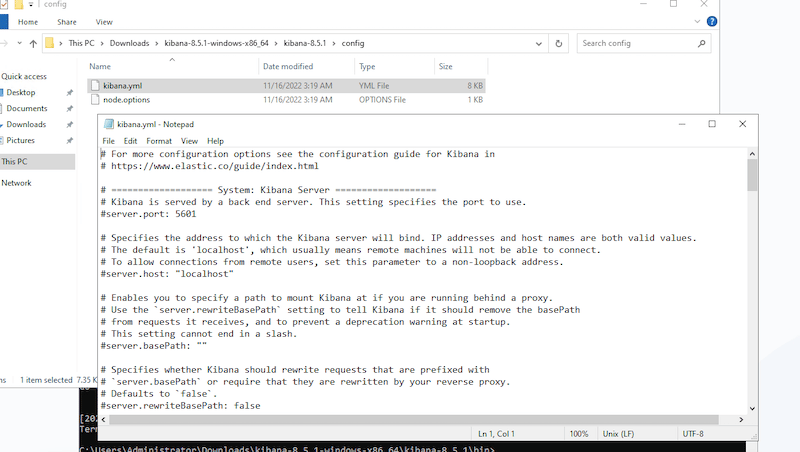Click config folder in breadcrumb
The height and width of the screenshot is (452, 800).
click(353, 43)
